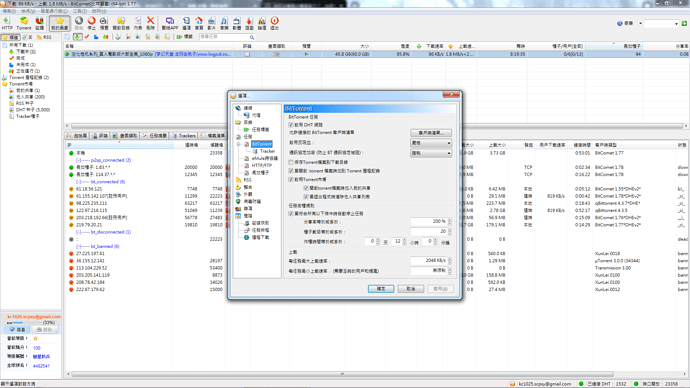Click the first button under account progress
Screen dimensions: 690x388
[17, 329]
